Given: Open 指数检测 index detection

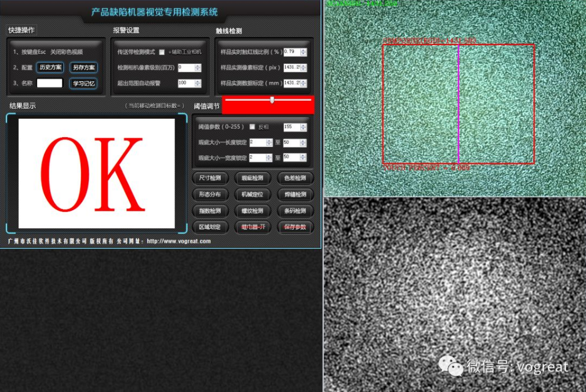Looking at the screenshot, I should 209,211.
